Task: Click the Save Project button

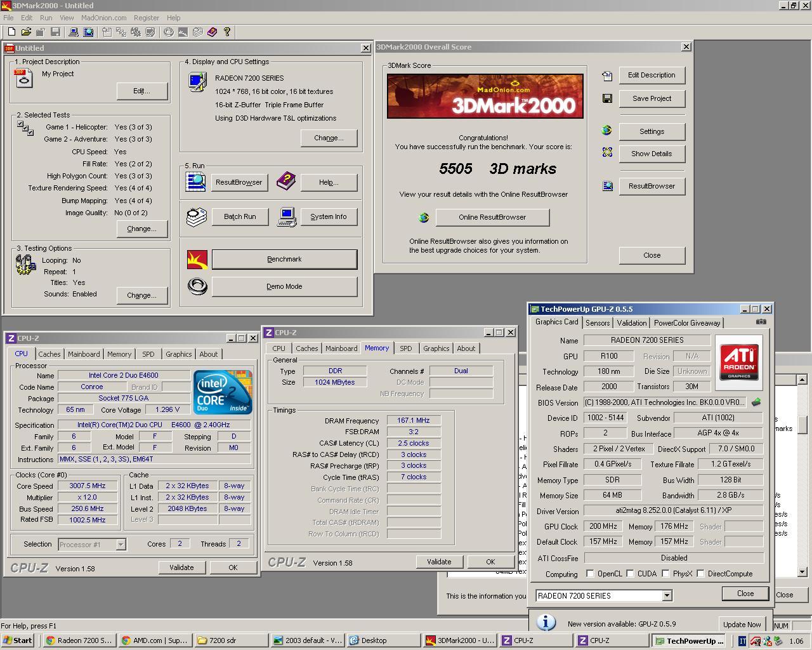Action: 652,98
